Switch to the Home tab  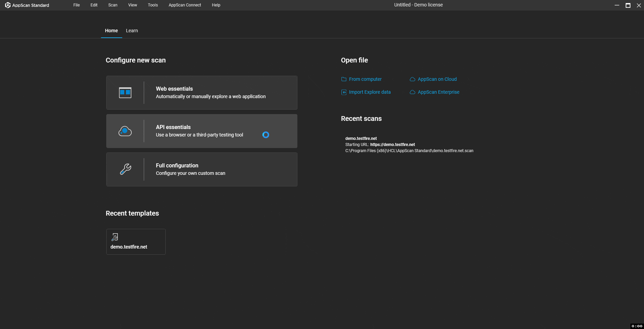pos(111,31)
